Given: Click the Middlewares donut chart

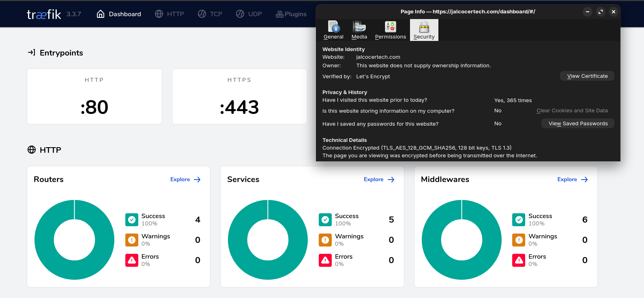Looking at the screenshot, I should 462,240.
